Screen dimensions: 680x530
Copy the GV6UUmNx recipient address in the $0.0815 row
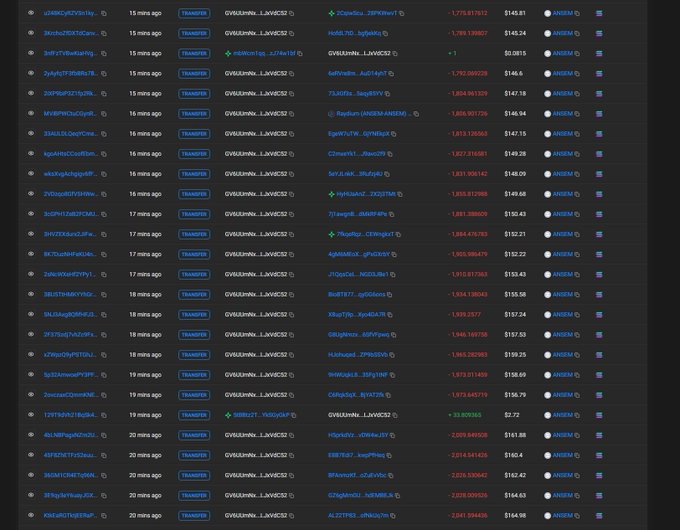click(395, 54)
